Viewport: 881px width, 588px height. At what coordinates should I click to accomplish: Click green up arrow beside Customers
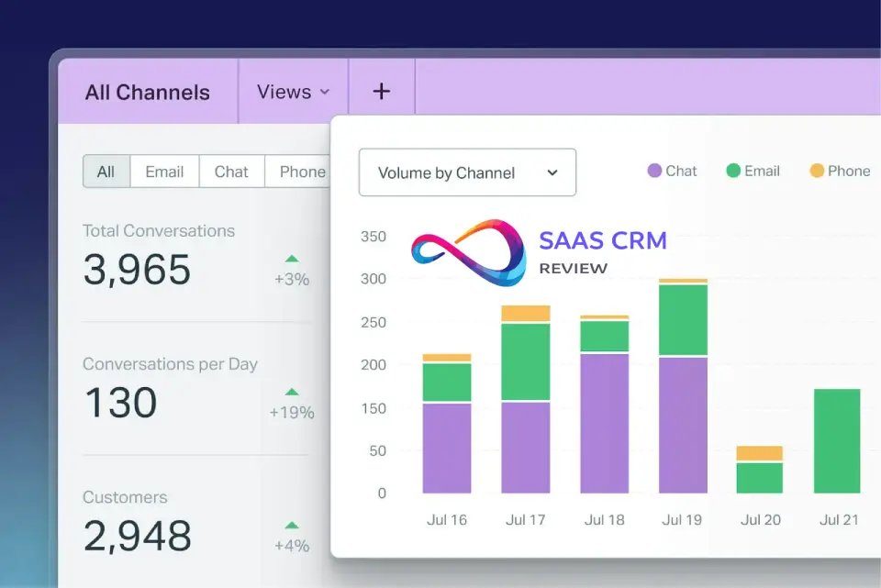click(x=292, y=526)
